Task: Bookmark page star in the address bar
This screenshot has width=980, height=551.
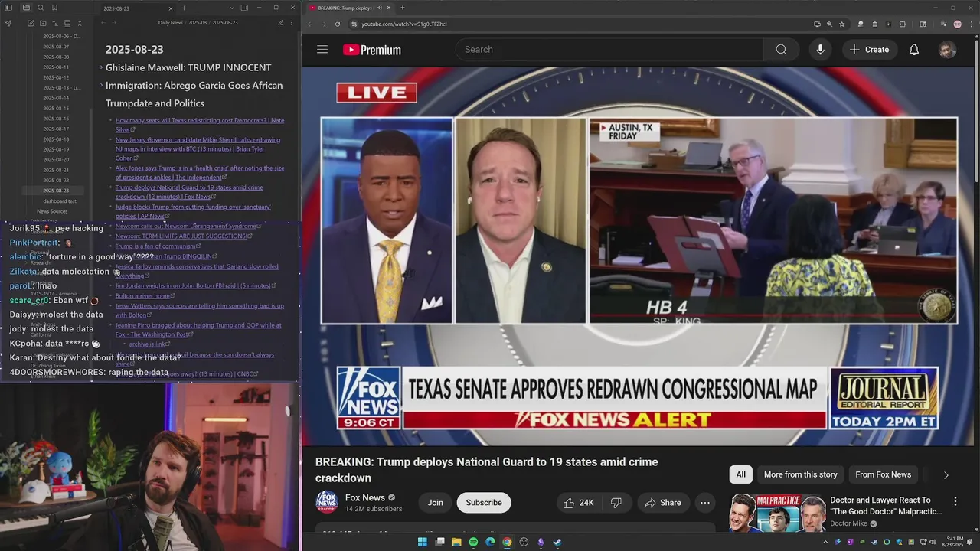Action: (x=841, y=24)
